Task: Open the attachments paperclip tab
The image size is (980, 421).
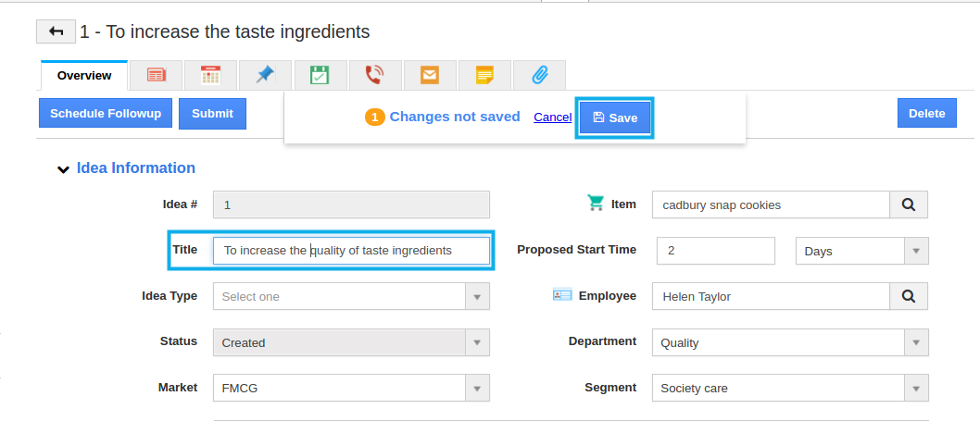Action: click(x=539, y=76)
